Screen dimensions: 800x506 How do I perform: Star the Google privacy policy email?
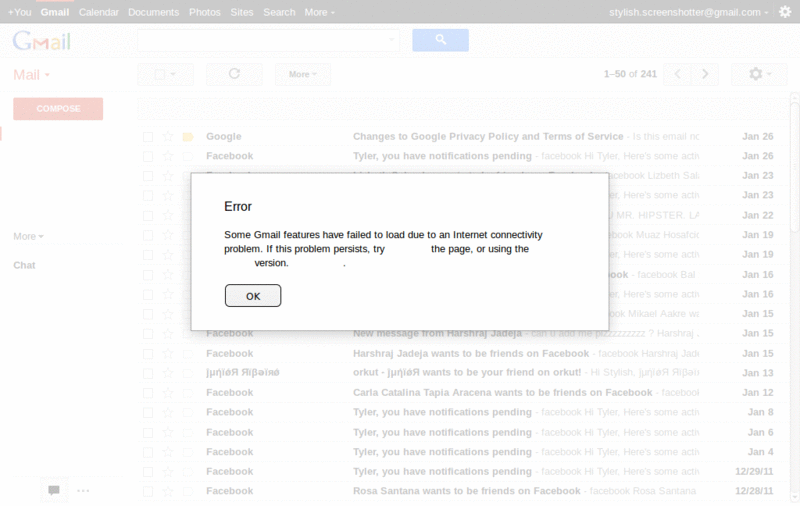tap(167, 137)
